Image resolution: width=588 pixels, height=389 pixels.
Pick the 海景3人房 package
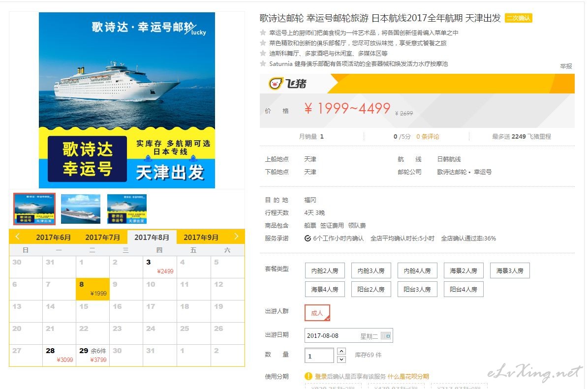510,270
